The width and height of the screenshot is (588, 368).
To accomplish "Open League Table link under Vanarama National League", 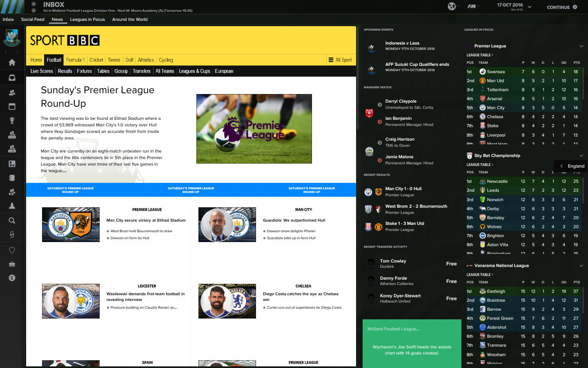I will (x=480, y=275).
